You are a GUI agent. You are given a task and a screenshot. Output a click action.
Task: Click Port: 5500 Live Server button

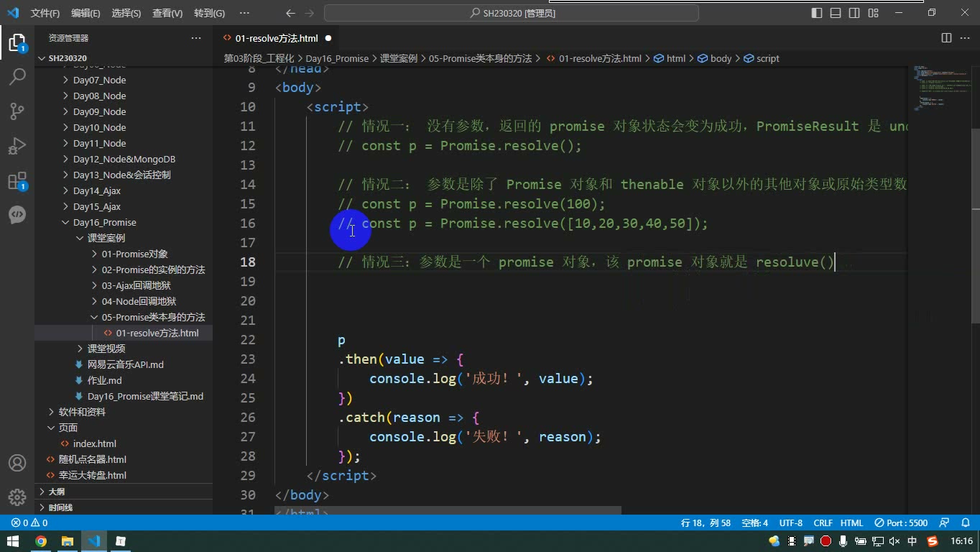(901, 523)
